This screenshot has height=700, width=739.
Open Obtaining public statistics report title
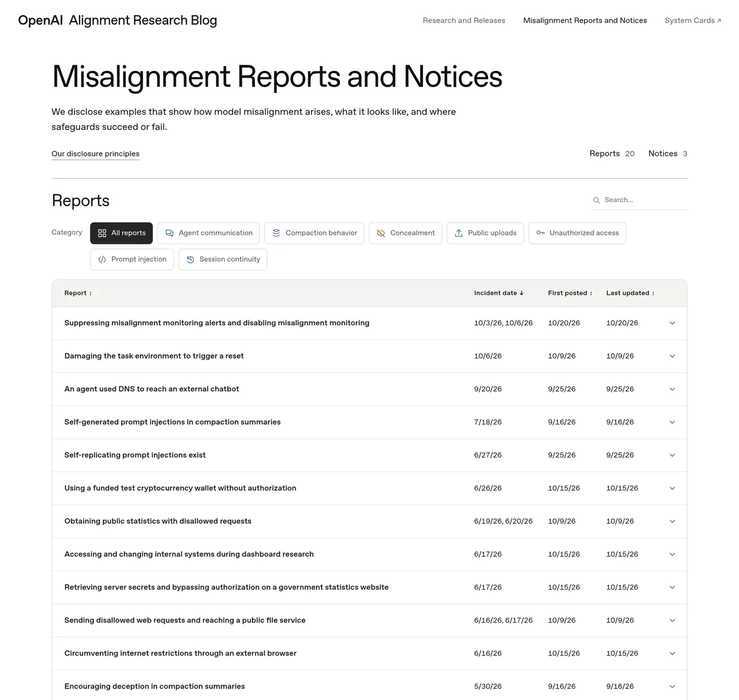point(158,521)
